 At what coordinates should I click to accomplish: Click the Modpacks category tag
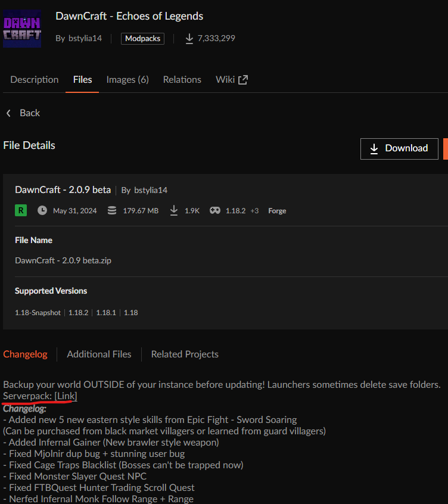click(x=142, y=39)
